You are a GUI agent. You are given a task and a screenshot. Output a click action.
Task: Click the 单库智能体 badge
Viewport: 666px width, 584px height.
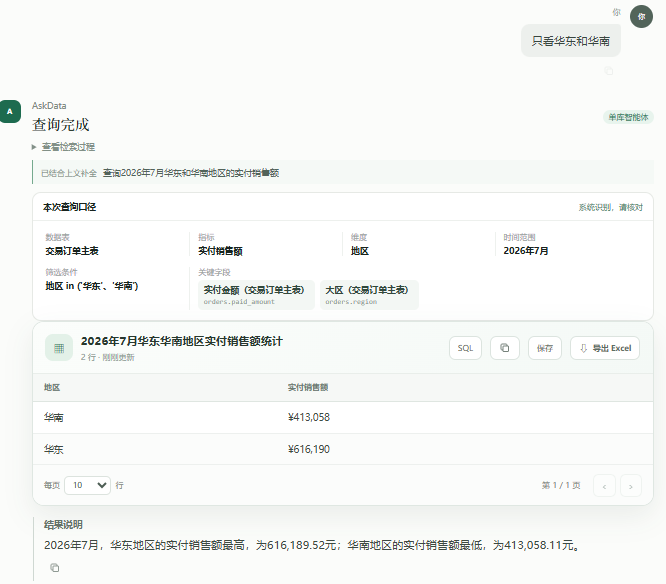(x=628, y=117)
